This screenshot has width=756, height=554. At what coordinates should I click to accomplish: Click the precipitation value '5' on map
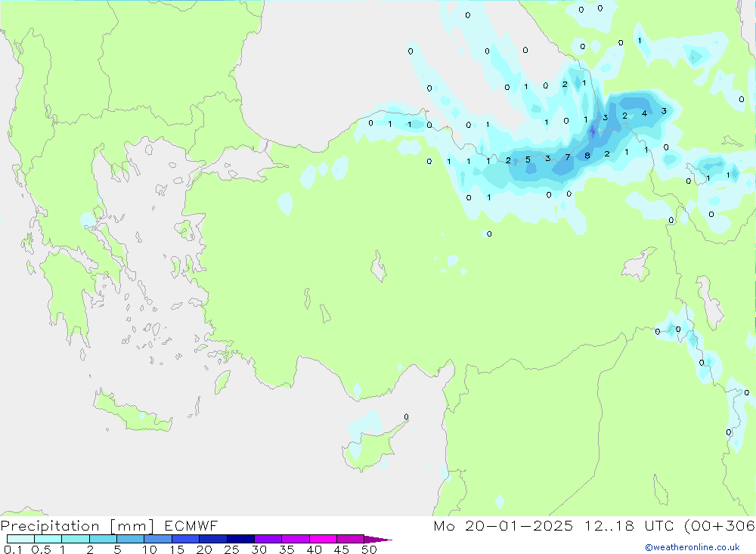(x=528, y=159)
